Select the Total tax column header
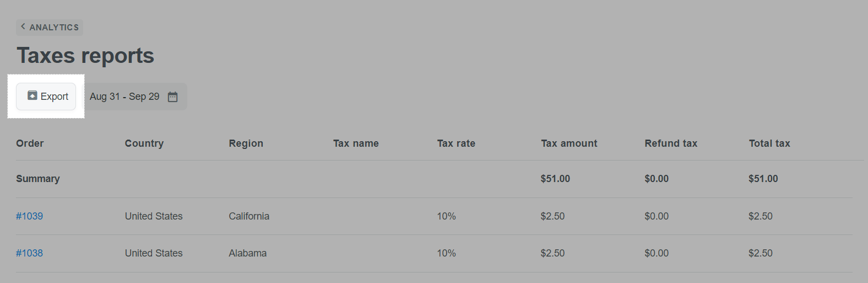 [769, 143]
